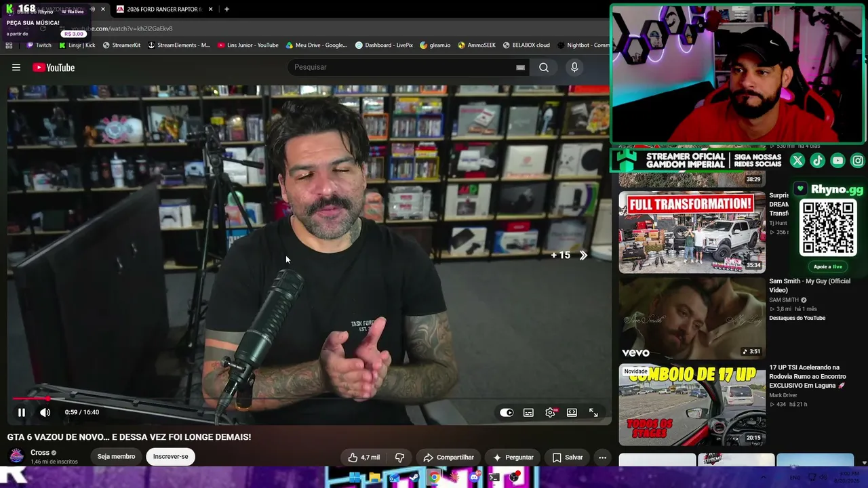Screen dimensions: 868x488
Task: Open the StreamerKit bookmark
Action: 121,45
